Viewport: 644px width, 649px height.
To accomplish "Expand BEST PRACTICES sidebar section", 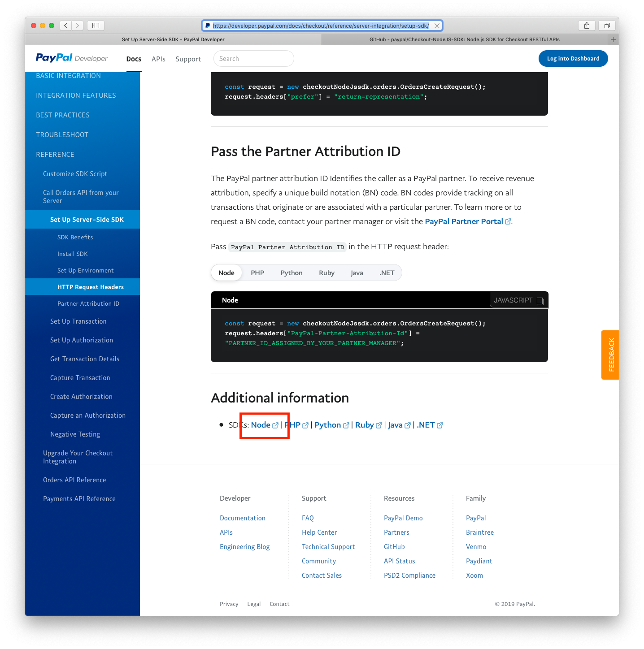I will point(63,115).
